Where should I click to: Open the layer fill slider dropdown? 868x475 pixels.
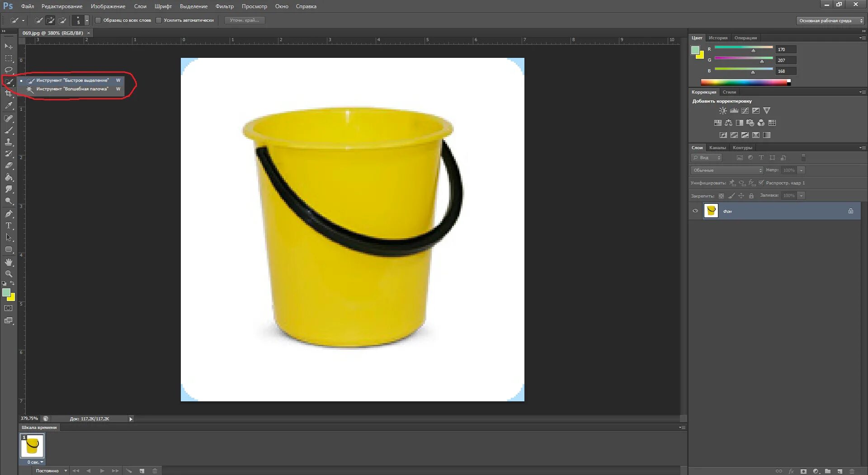click(801, 196)
